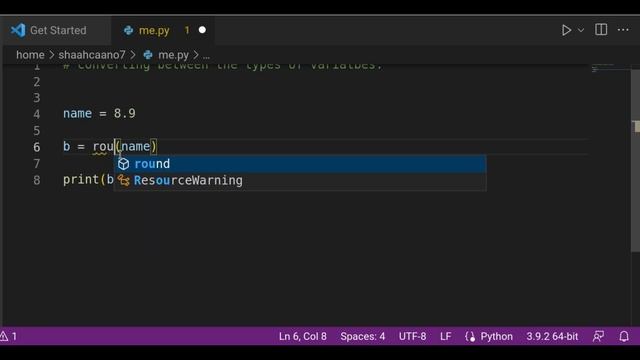This screenshot has width=640, height=360.
Task: Click '(name)' argument on line 6
Action: [x=136, y=147]
